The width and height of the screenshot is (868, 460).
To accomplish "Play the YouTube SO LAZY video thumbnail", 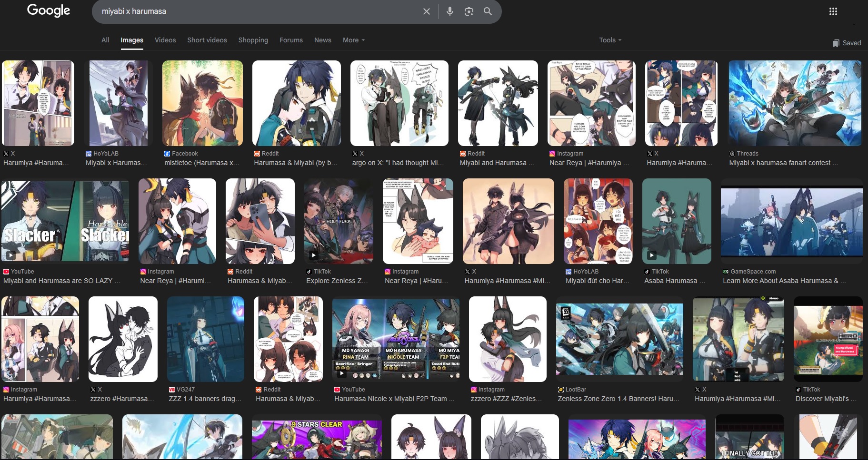I will click(x=65, y=220).
